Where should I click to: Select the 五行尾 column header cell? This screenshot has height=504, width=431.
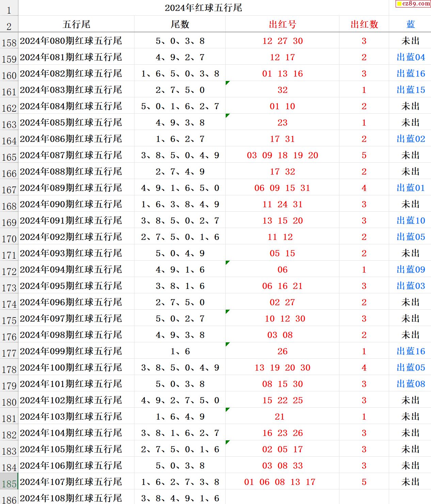76,24
